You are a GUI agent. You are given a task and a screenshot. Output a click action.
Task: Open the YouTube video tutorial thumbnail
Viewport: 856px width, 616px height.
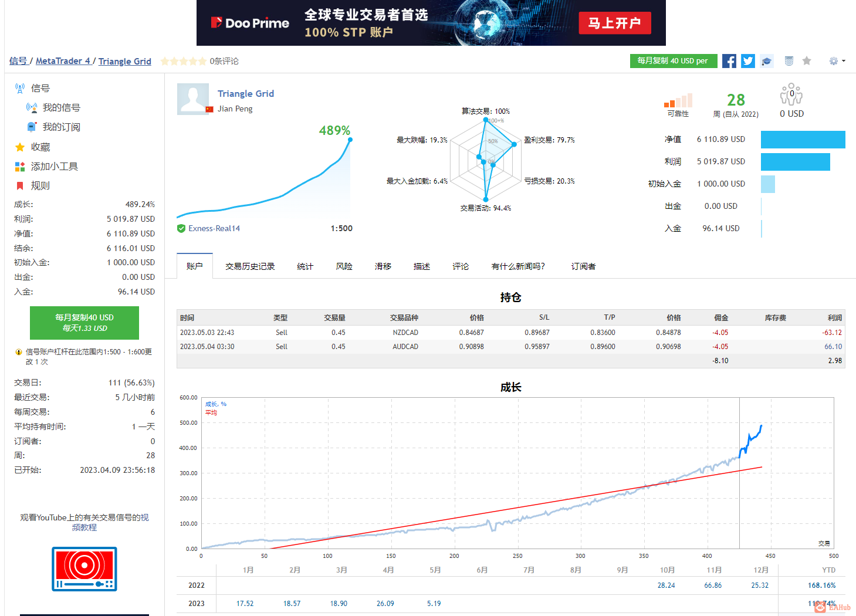point(84,569)
